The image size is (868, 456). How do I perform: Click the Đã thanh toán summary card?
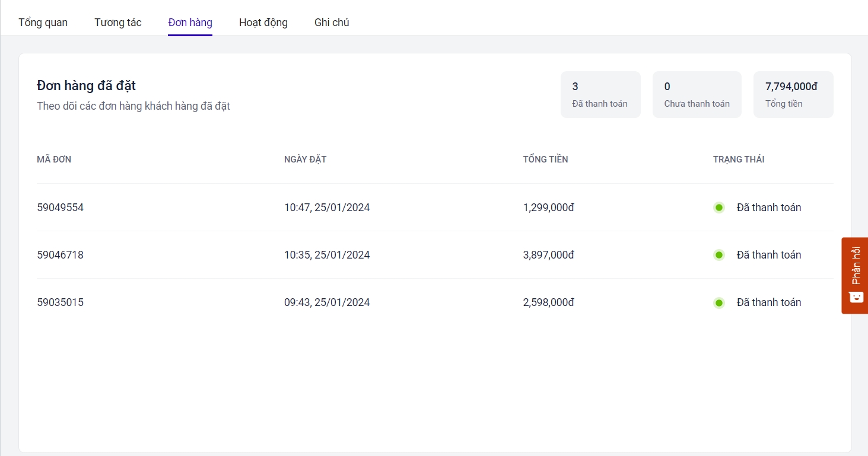(x=600, y=95)
